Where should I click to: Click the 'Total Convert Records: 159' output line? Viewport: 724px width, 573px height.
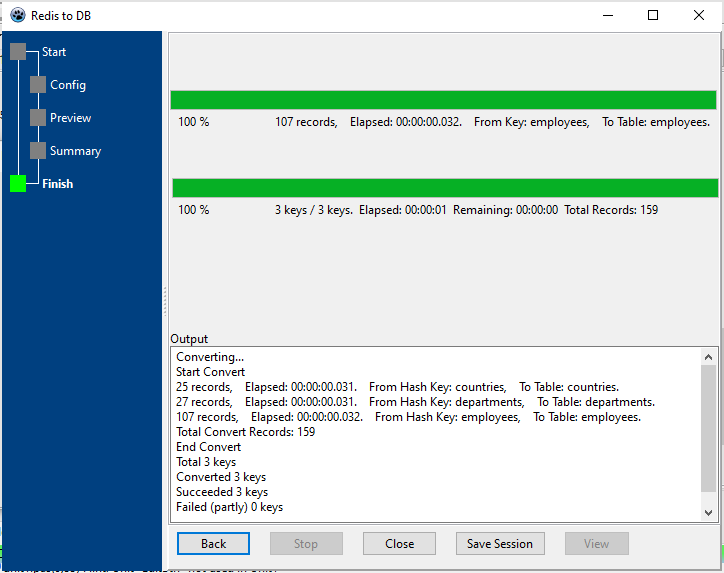pos(245,432)
